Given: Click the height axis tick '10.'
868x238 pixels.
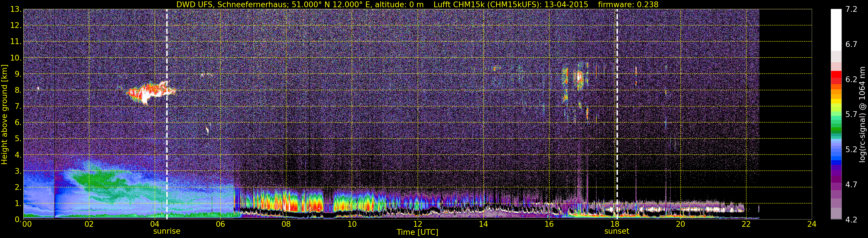Looking at the screenshot, I should point(16,58).
